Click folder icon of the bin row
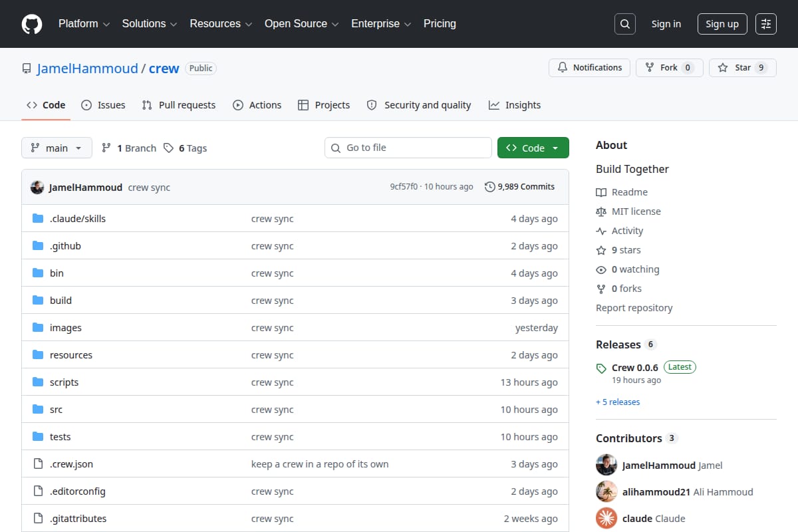This screenshot has width=798, height=532. pyautogui.click(x=38, y=273)
